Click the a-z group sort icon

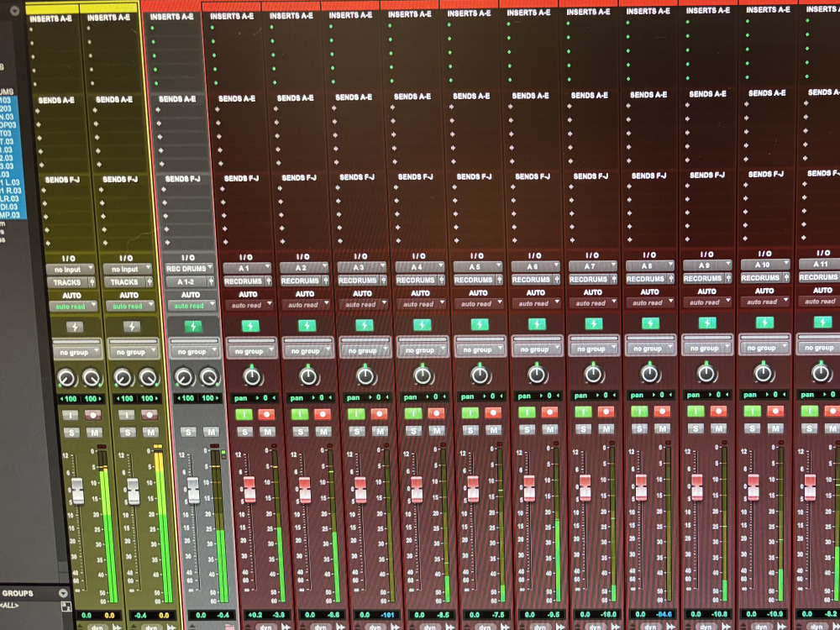coord(66,606)
